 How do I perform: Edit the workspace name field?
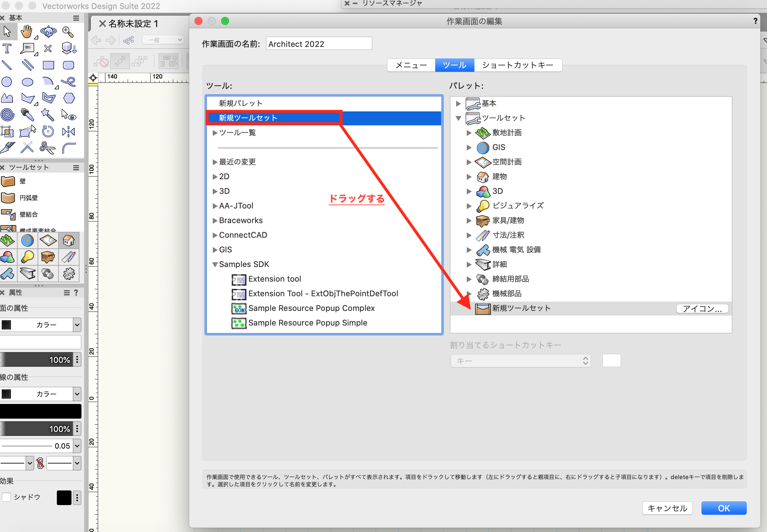coord(319,44)
